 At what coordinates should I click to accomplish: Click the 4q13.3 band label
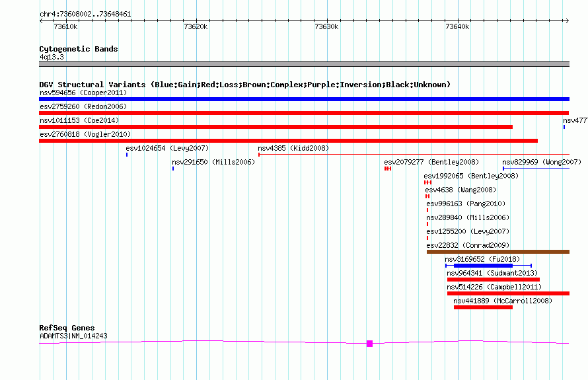click(x=52, y=57)
